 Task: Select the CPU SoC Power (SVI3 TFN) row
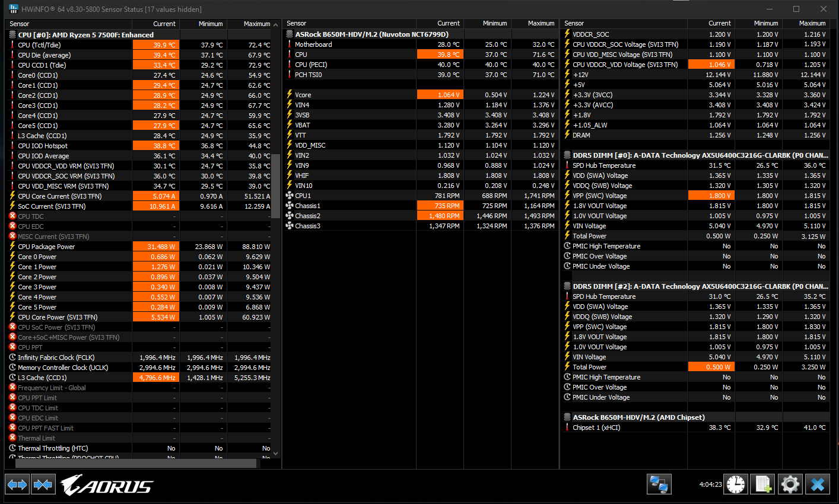pos(139,327)
